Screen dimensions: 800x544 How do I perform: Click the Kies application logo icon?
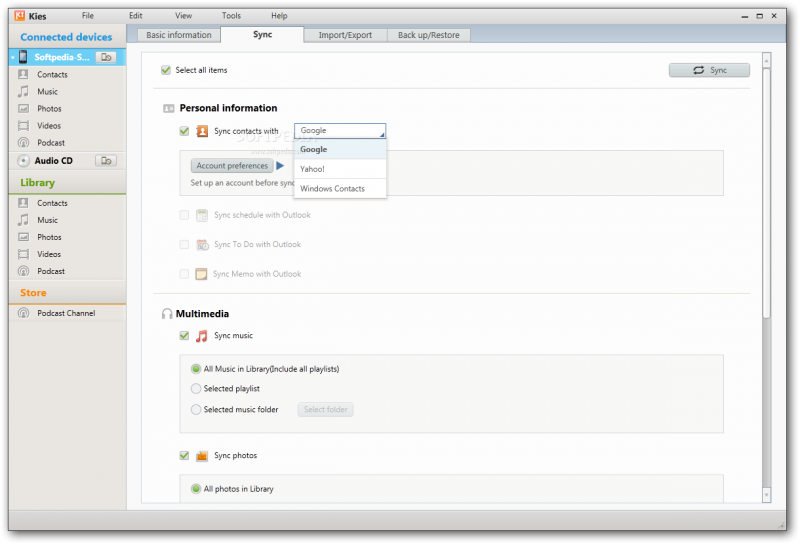pyautogui.click(x=20, y=16)
